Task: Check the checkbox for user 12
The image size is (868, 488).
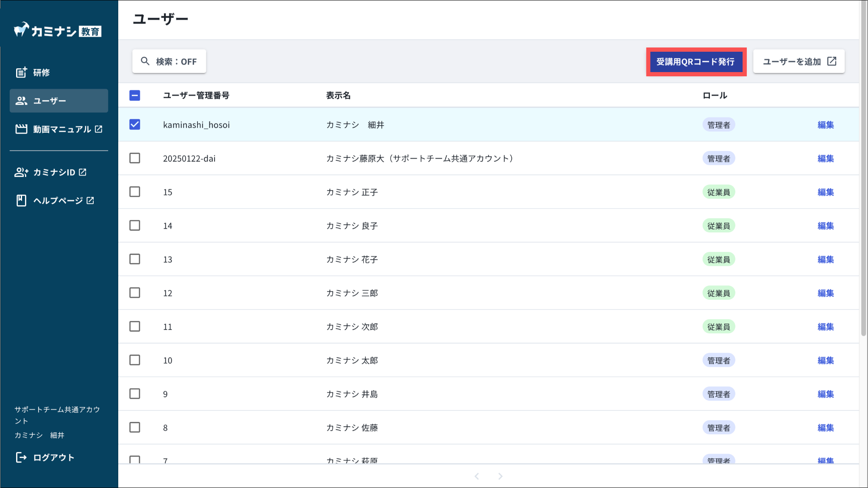Action: (x=135, y=293)
